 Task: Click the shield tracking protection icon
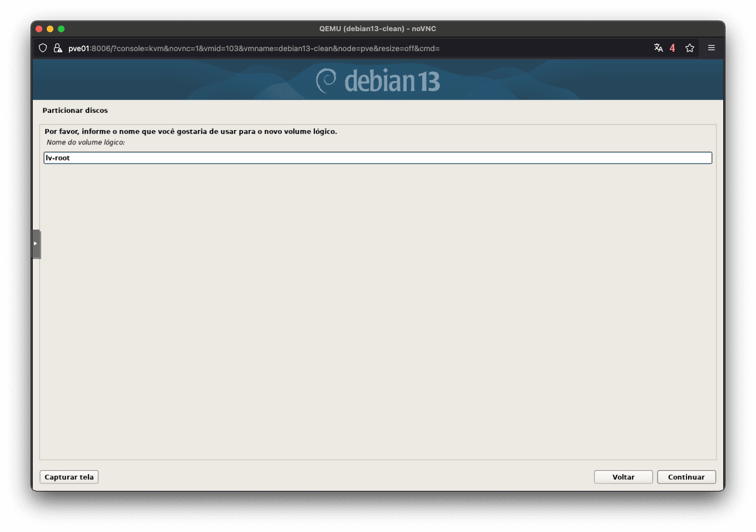43,48
